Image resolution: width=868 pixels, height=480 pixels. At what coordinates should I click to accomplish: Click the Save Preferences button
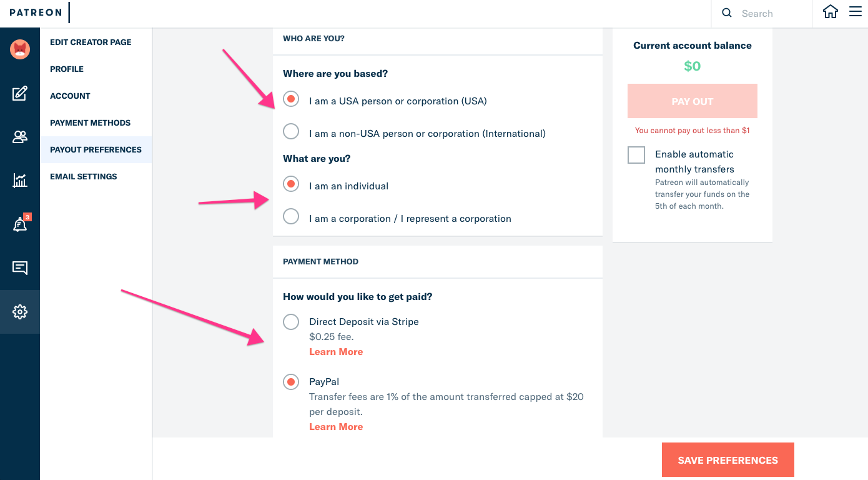727,460
